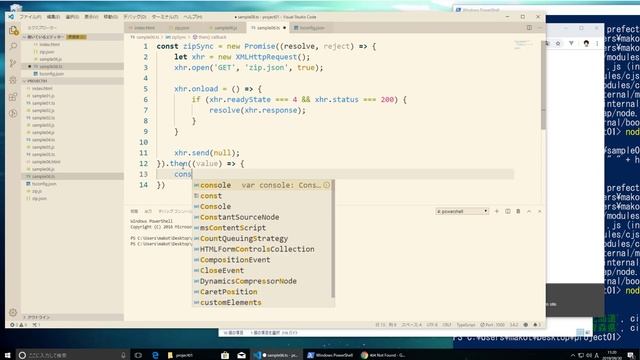Screen dimensions: 640x360
Task: Bookmark the page in the browser window behind
Action: click(x=558, y=43)
